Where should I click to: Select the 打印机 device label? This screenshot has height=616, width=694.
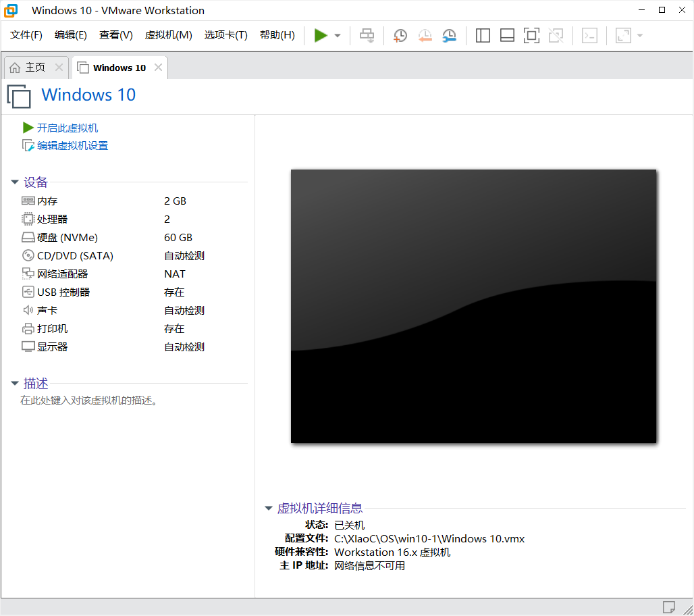tap(52, 328)
